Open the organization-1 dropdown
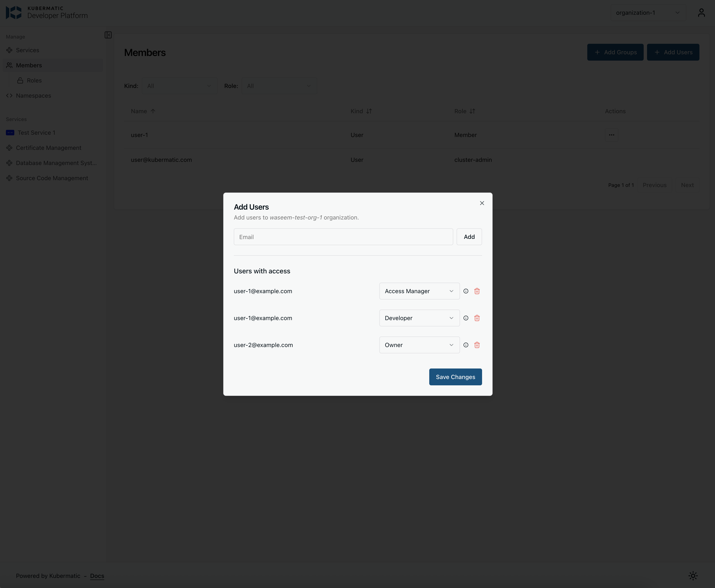Screen dimensions: 715x588 pos(648,13)
